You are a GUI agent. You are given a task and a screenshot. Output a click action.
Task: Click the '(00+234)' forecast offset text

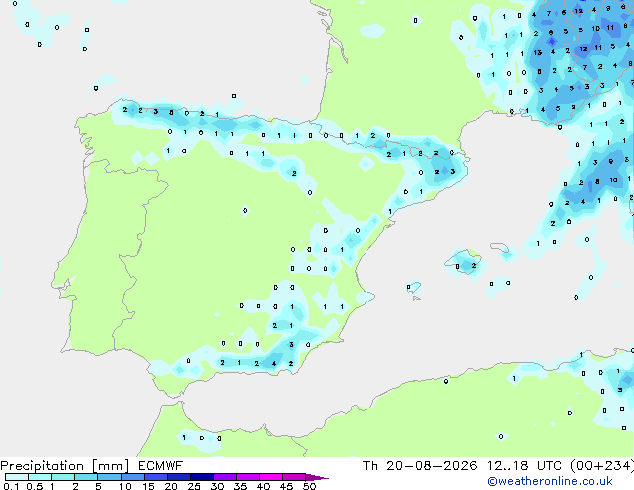pos(602,466)
